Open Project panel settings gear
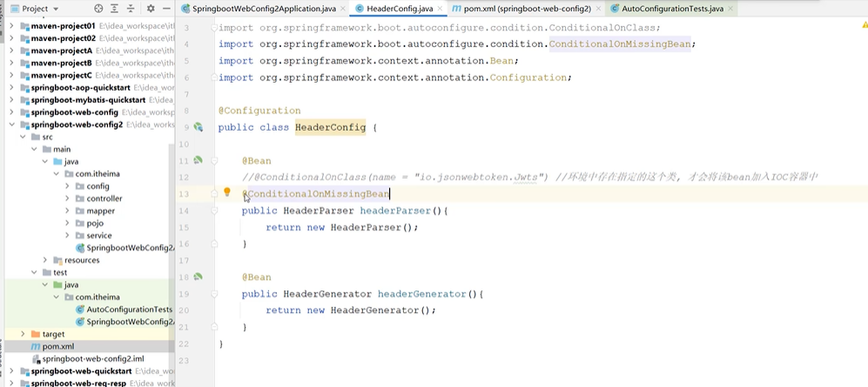This screenshot has width=868, height=387. pyautogui.click(x=151, y=9)
